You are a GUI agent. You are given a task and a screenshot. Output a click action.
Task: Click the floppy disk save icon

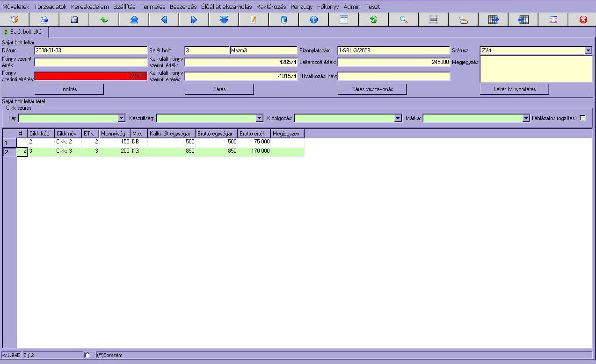click(74, 20)
